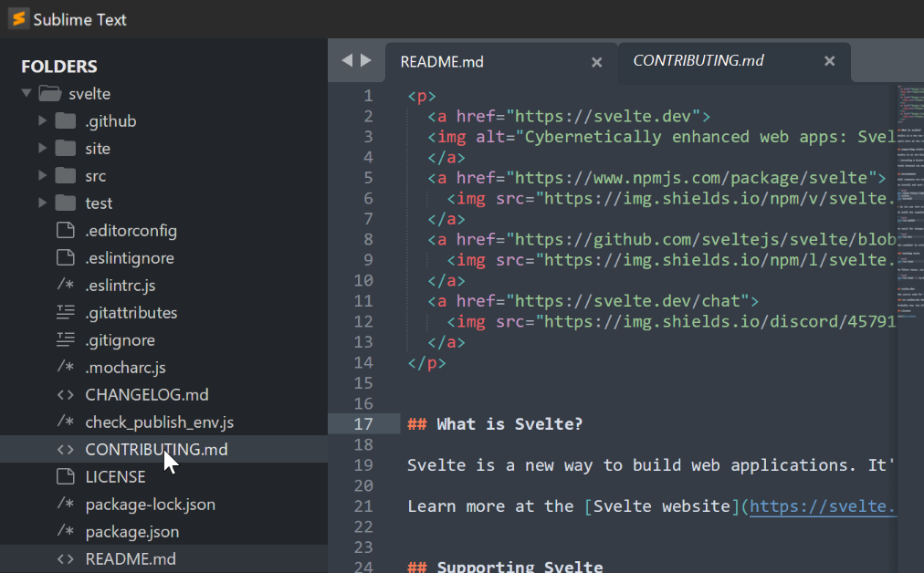Click the test folder icon
The height and width of the screenshot is (573, 924).
[66, 203]
